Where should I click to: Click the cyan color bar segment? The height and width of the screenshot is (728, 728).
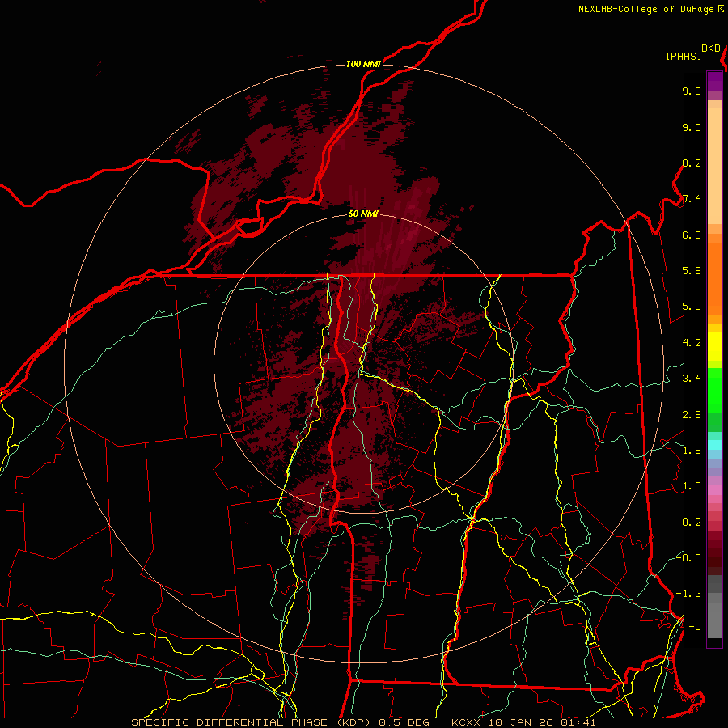714,445
